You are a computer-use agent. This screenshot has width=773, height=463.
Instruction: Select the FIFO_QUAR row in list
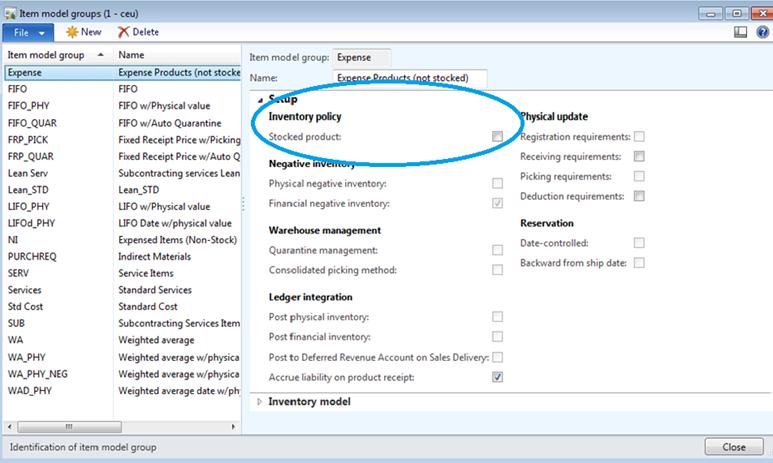pos(30,122)
